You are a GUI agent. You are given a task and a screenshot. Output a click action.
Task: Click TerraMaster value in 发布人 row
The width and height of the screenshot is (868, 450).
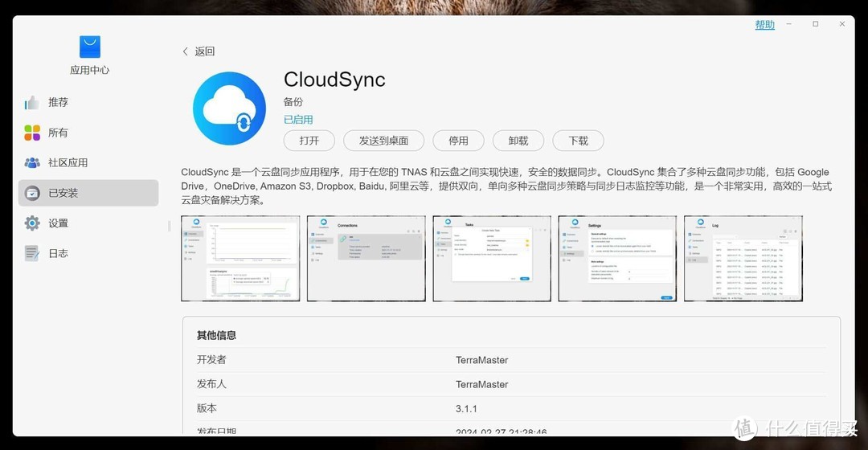tap(481, 385)
